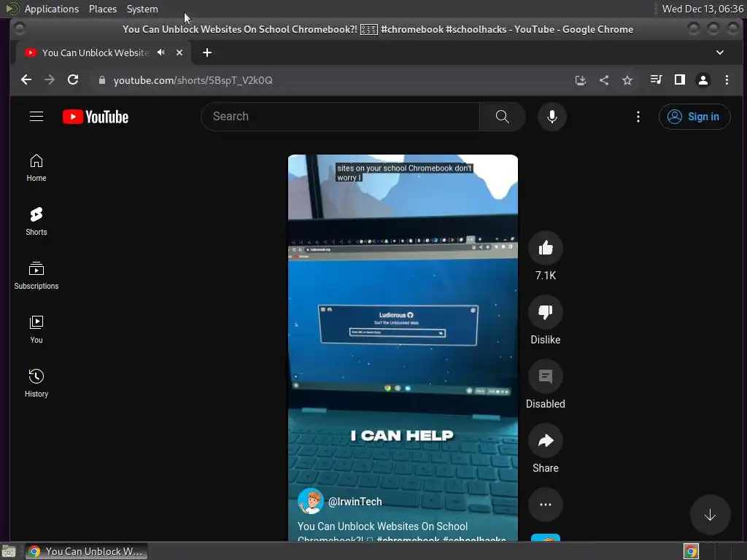Share this page via address bar icon
This screenshot has width=747, height=560.
(603, 80)
